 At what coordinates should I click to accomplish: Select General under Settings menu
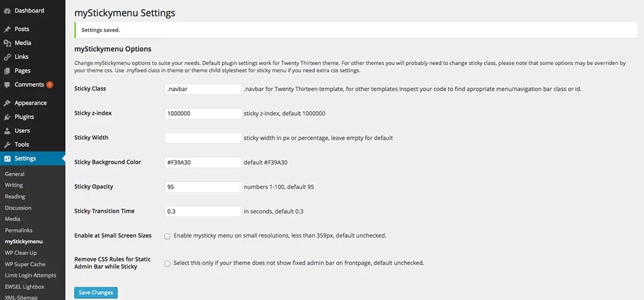pyautogui.click(x=15, y=174)
